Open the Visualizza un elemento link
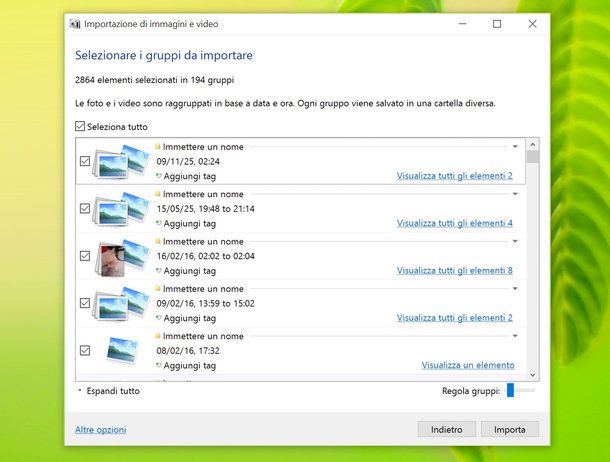This screenshot has height=462, width=610. pyautogui.click(x=468, y=365)
